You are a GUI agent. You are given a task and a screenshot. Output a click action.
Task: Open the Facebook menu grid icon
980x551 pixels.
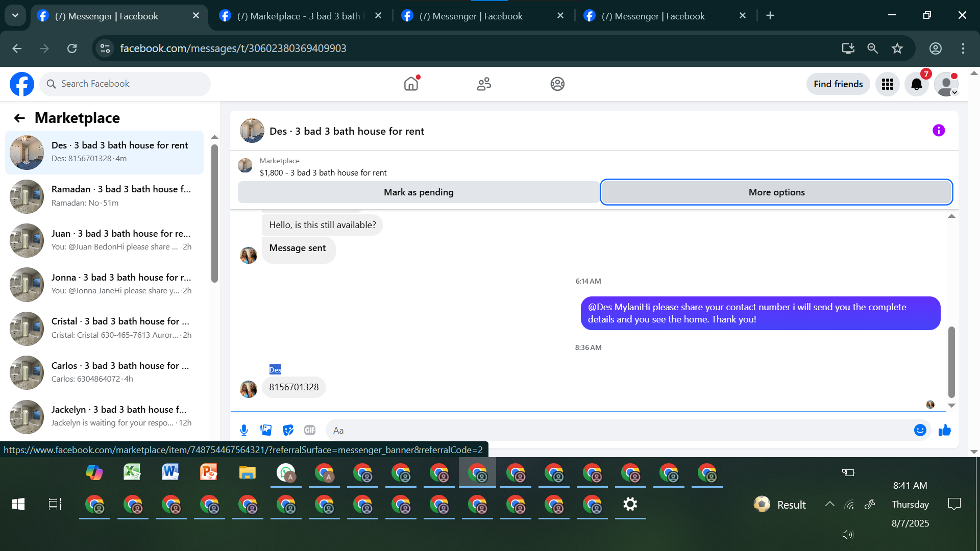(x=888, y=84)
